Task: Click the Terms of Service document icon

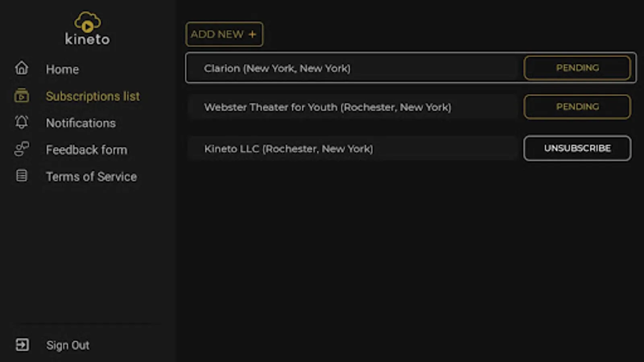Action: [x=21, y=176]
